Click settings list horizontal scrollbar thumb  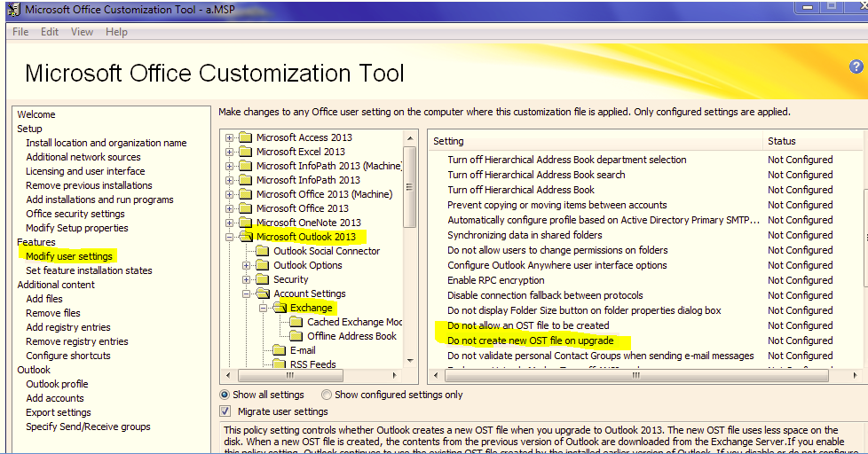pyautogui.click(x=636, y=375)
